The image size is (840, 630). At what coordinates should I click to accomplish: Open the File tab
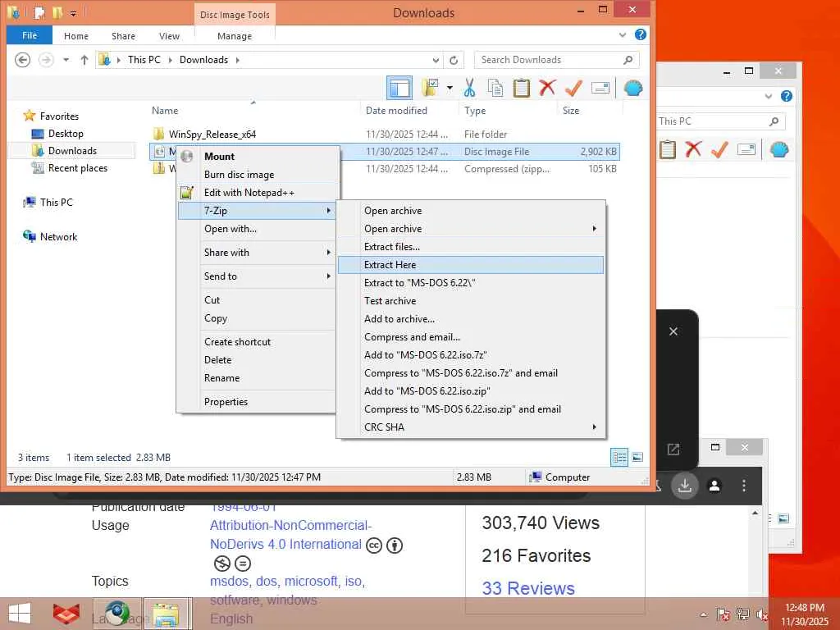[x=30, y=35]
